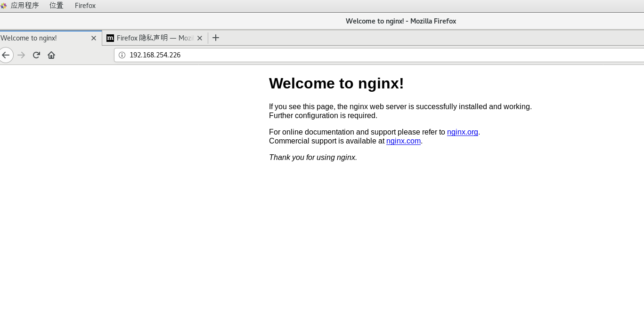The width and height of the screenshot is (644, 319).
Task: Switch to Welcome to nginx! tab
Action: pos(51,38)
